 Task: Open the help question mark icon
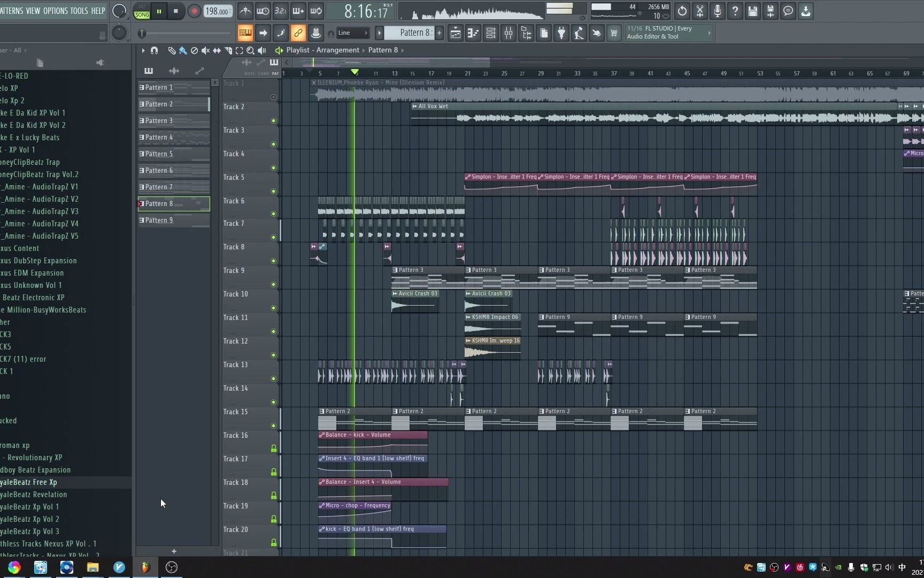click(x=735, y=11)
